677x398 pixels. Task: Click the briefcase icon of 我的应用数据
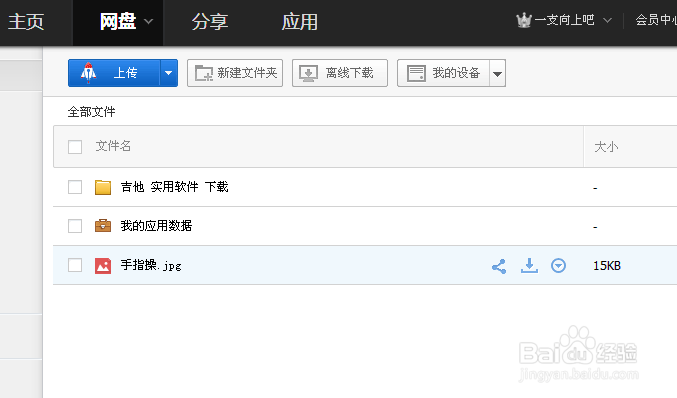coord(103,226)
